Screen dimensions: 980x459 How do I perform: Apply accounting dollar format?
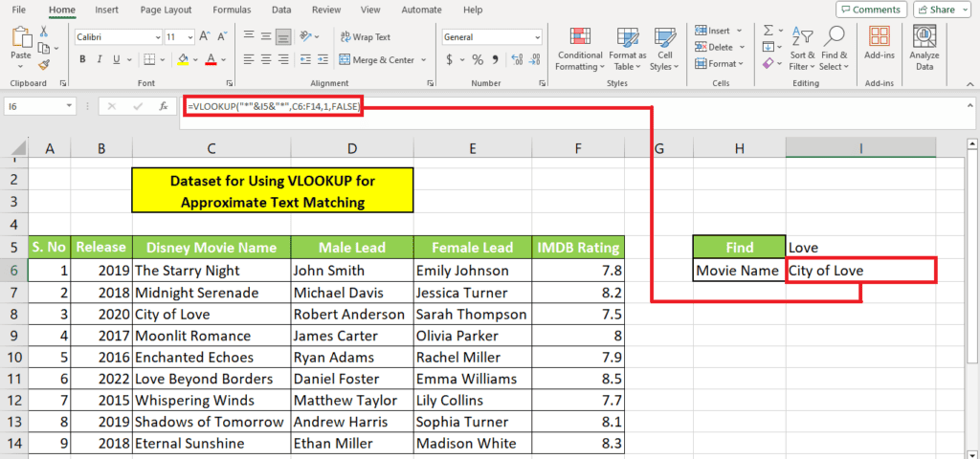click(450, 60)
